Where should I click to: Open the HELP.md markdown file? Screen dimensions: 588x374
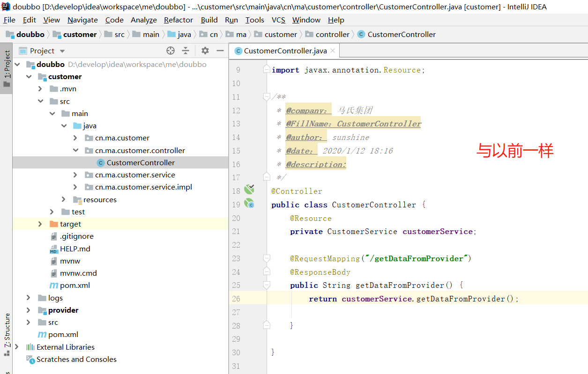point(75,249)
